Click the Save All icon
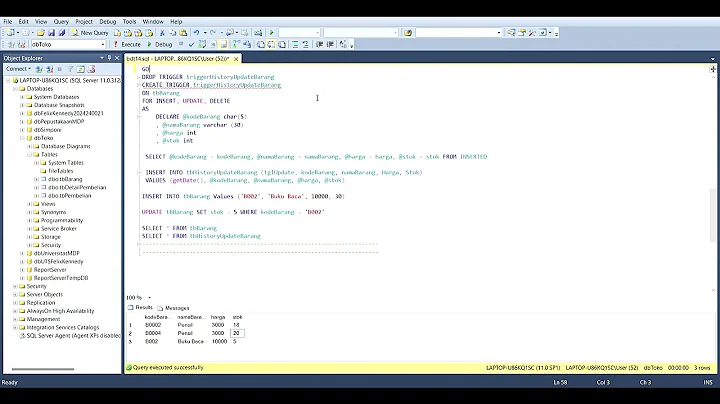This screenshot has height=404, width=720. (x=62, y=33)
